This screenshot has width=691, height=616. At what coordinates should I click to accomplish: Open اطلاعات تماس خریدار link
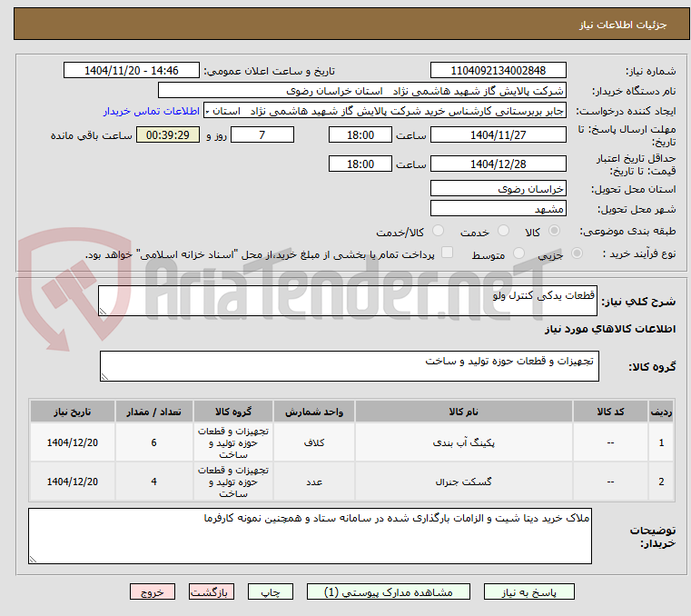click(x=152, y=111)
